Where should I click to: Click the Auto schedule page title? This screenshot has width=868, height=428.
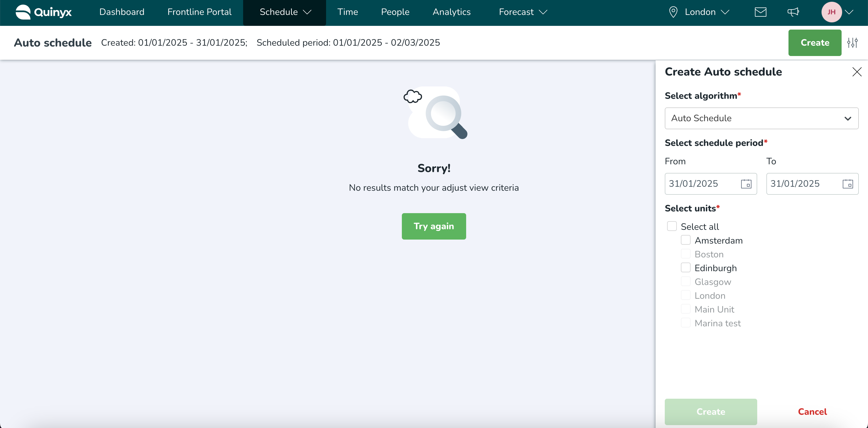[53, 43]
